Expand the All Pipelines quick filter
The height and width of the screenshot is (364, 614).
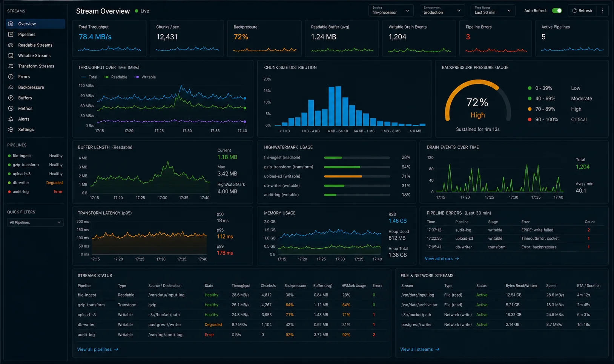pyautogui.click(x=35, y=222)
